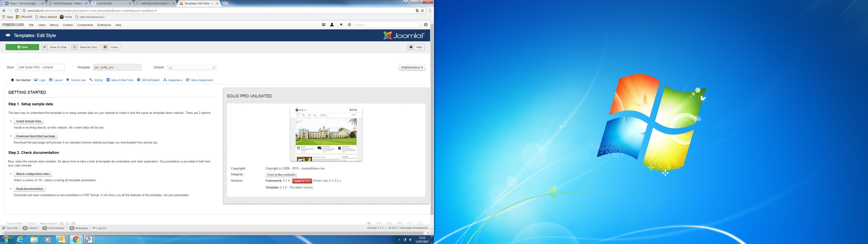Click Download QuickStart package
Image resolution: width=868 pixels, height=244 pixels.
(x=36, y=136)
